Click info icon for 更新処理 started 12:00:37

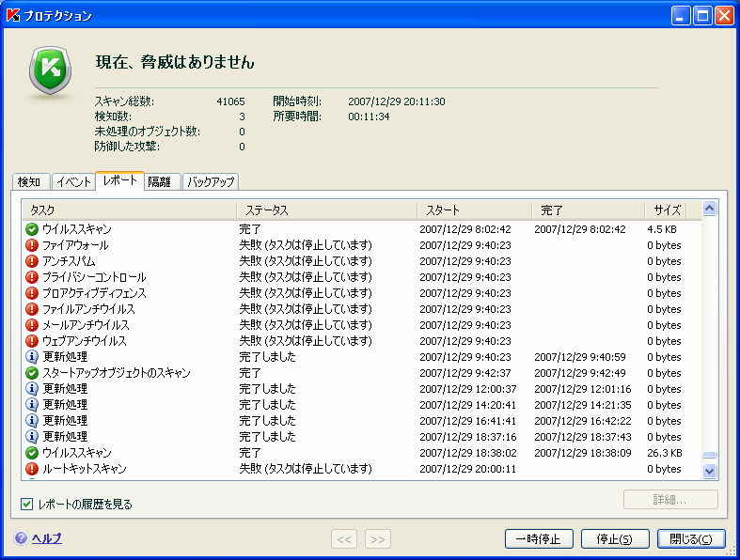pyautogui.click(x=32, y=389)
